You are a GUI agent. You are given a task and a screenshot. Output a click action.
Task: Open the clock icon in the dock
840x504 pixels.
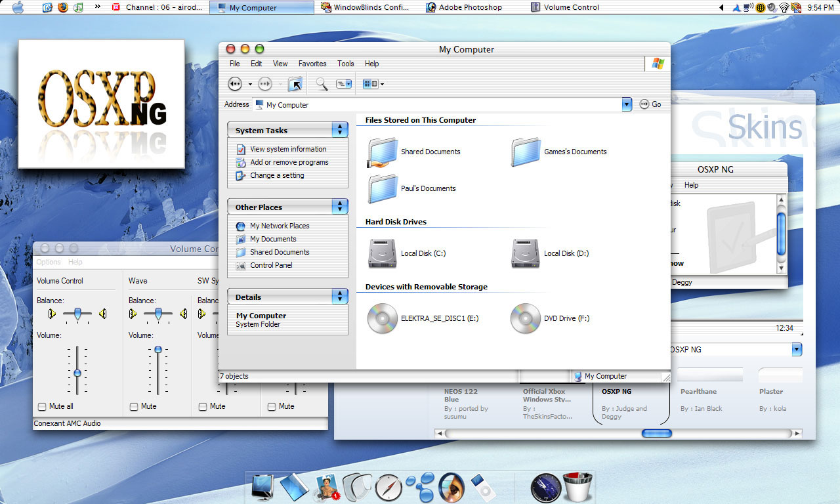pyautogui.click(x=545, y=488)
